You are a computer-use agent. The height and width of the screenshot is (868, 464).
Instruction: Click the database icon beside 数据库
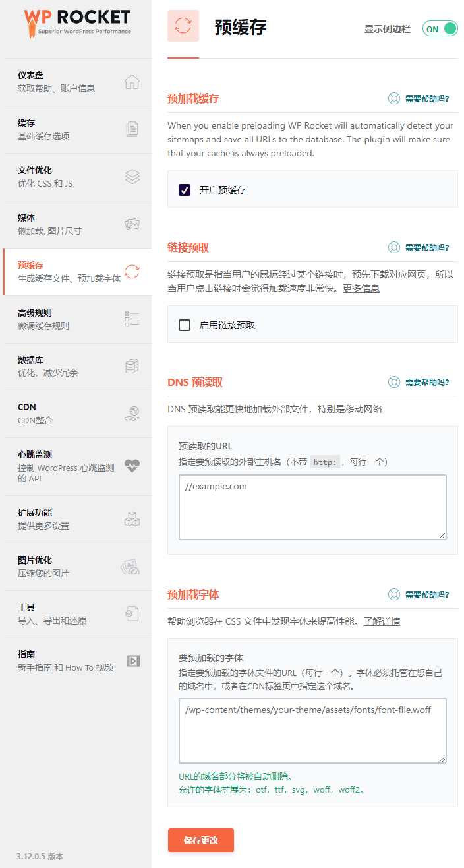coord(132,367)
